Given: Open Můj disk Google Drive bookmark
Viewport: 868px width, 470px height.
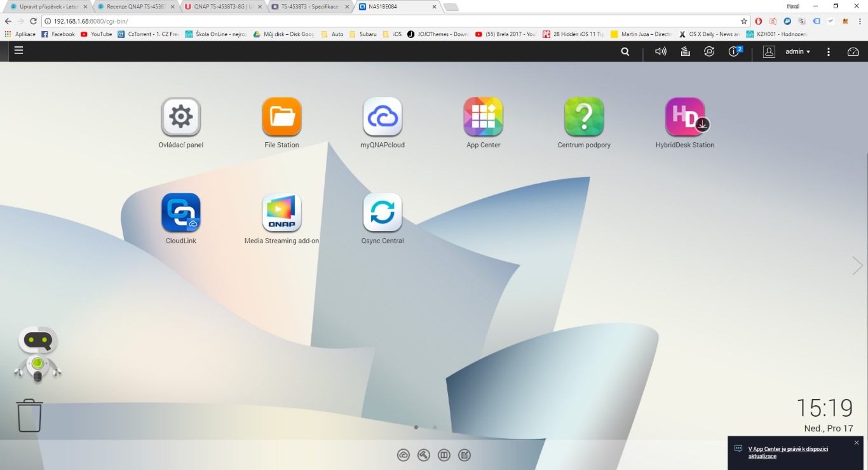Looking at the screenshot, I should pyautogui.click(x=284, y=34).
